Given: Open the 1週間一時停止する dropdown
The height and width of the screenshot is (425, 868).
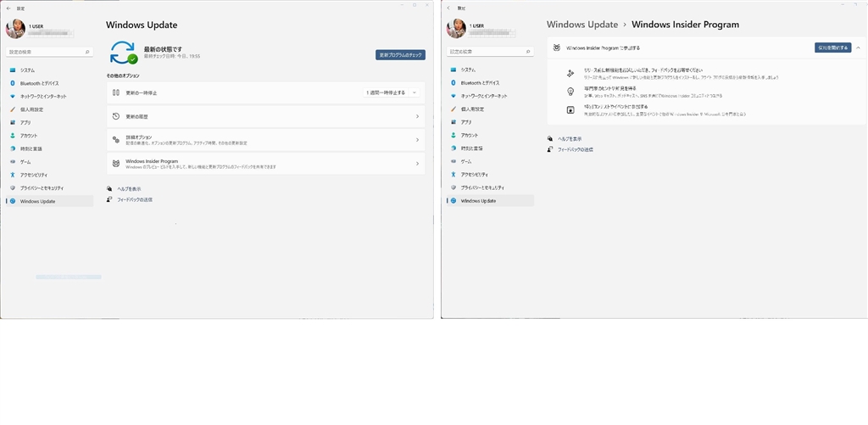Looking at the screenshot, I should pyautogui.click(x=391, y=92).
